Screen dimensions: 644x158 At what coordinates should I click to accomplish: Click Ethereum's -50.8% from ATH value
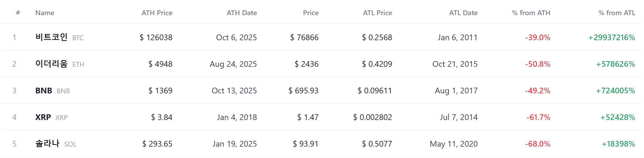(x=537, y=64)
